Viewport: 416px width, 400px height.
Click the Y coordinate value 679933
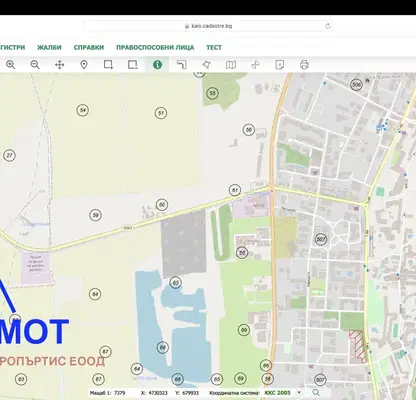tap(190, 393)
